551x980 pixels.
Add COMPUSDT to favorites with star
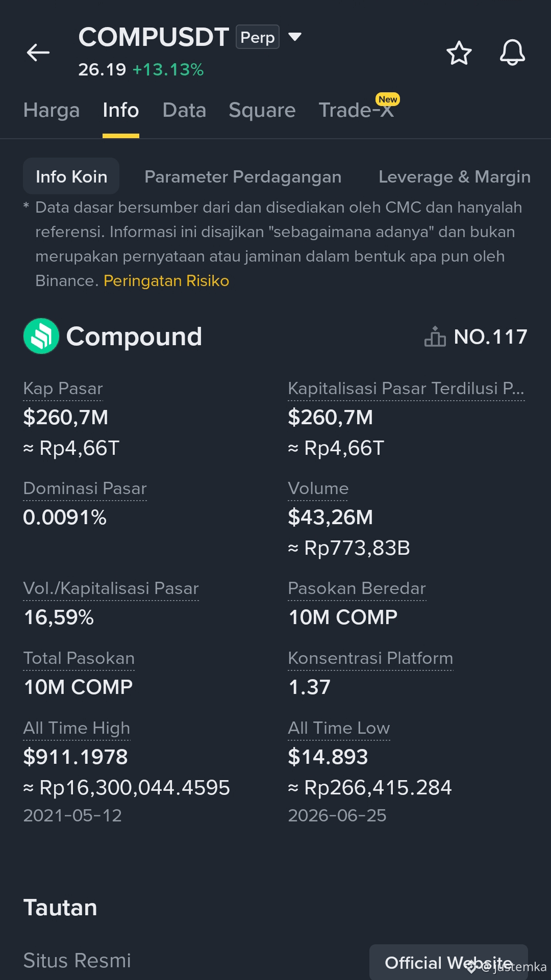click(459, 53)
